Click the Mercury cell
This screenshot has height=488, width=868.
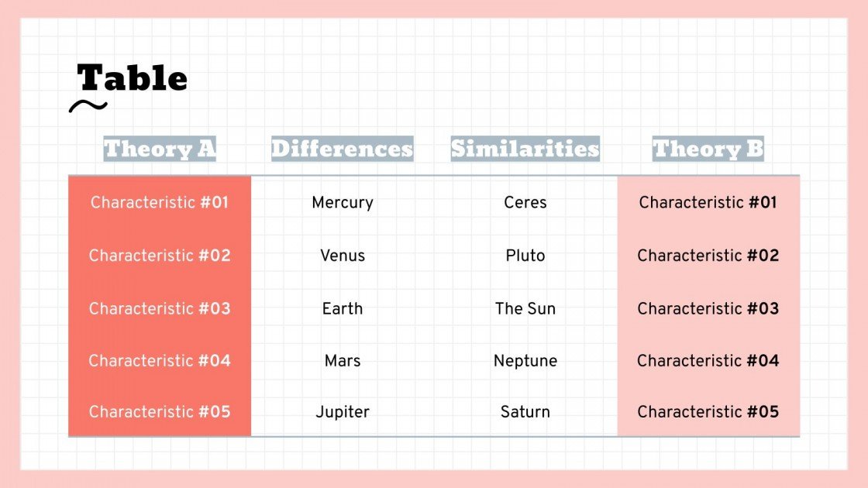tap(343, 203)
